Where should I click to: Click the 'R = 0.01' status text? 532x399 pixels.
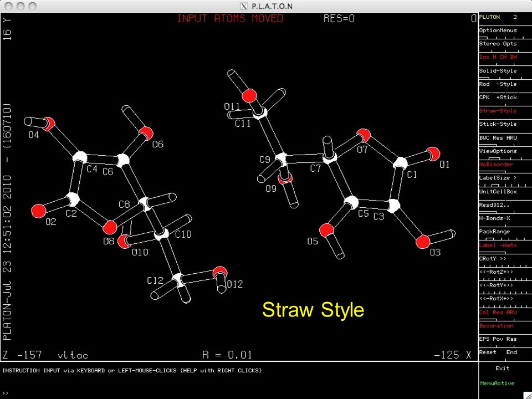(x=227, y=355)
